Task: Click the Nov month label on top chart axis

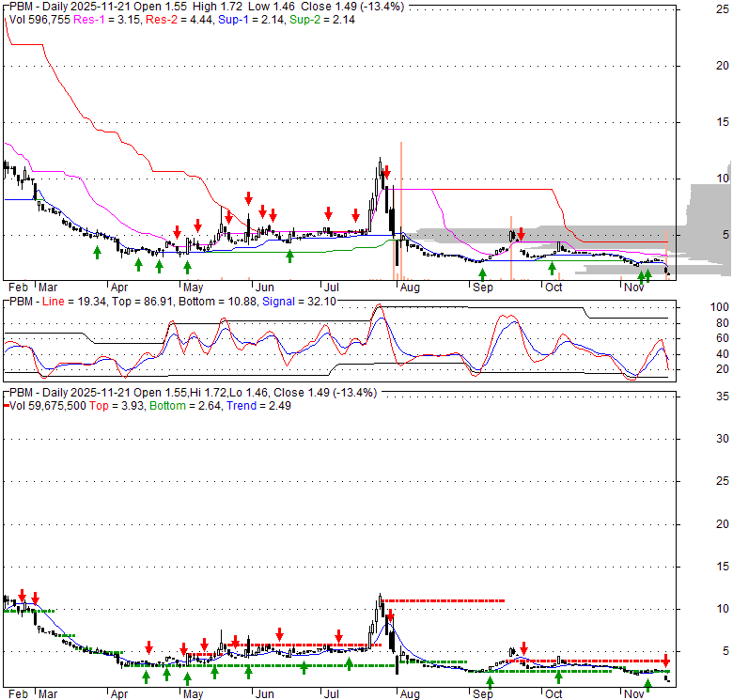Action: [634, 288]
